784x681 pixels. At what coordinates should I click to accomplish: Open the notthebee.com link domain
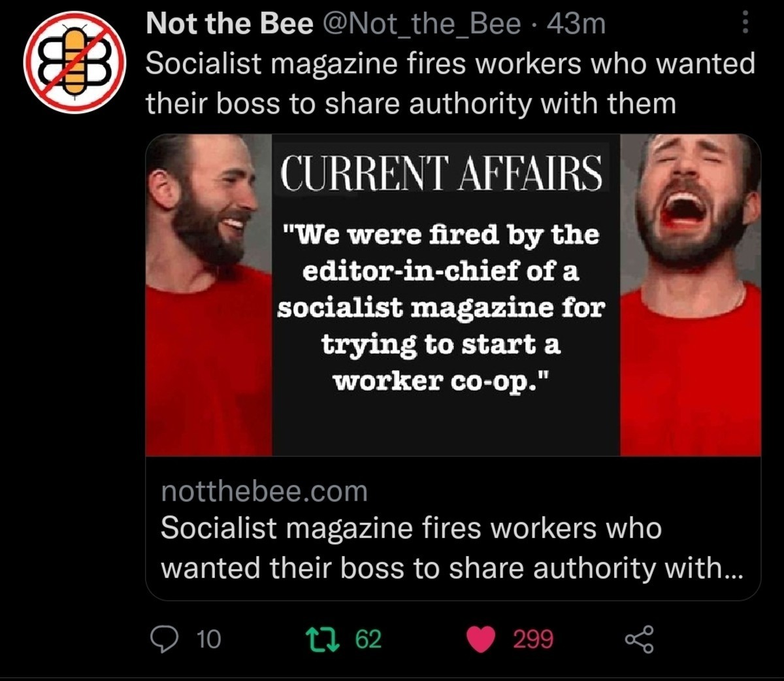pyautogui.click(x=264, y=491)
